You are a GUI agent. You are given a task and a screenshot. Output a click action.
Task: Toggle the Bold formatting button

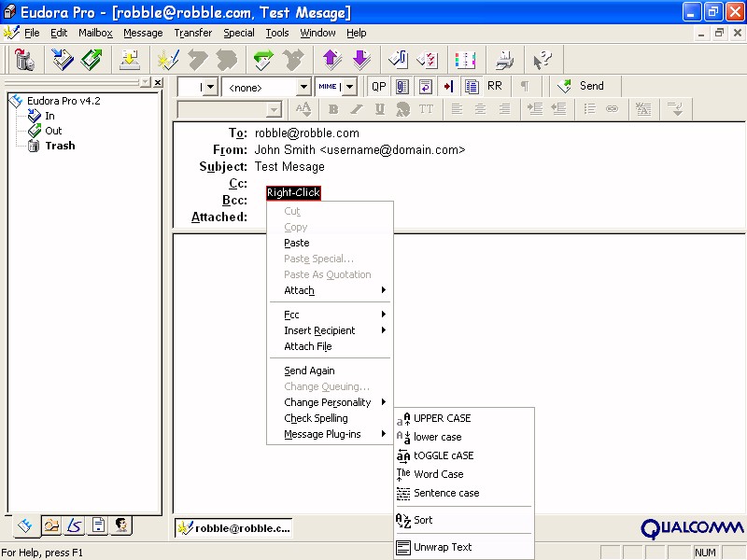(x=333, y=109)
